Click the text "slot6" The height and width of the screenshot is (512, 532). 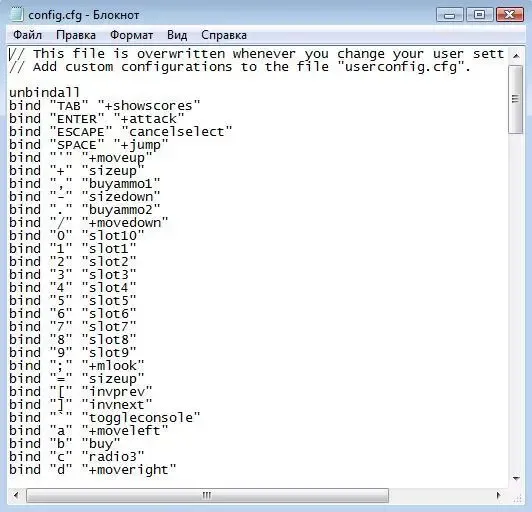[109, 314]
